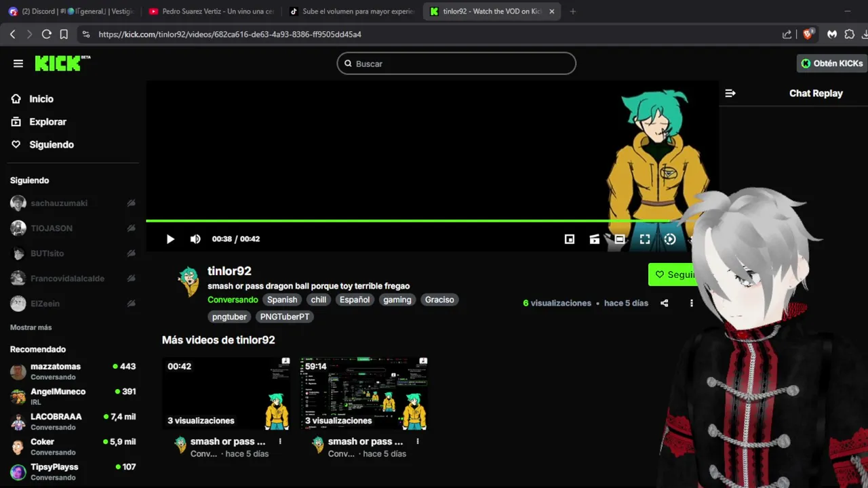Click the chill tag
Viewport: 868px width, 488px height.
(x=319, y=300)
